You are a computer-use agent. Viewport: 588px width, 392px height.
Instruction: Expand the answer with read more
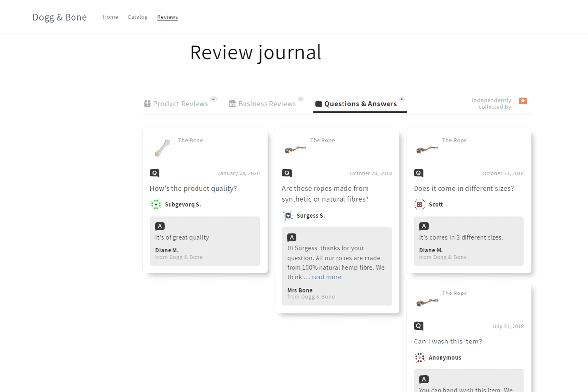pyautogui.click(x=326, y=277)
